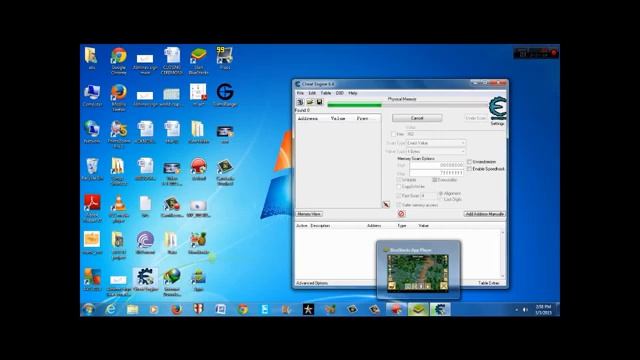Click the red clear-list icon

401,214
